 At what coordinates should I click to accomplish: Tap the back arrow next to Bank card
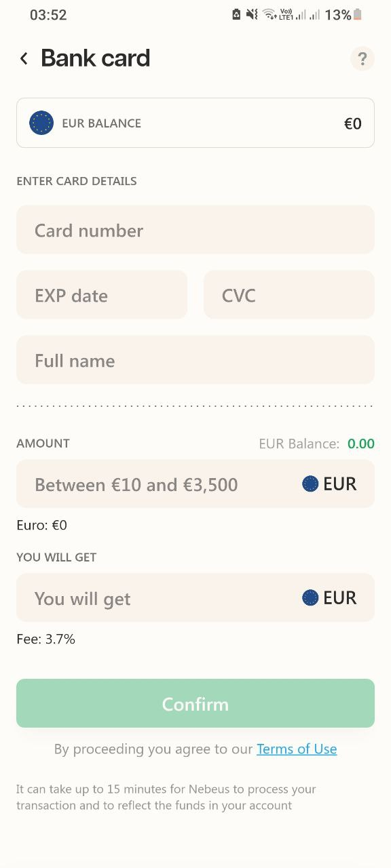pyautogui.click(x=24, y=58)
